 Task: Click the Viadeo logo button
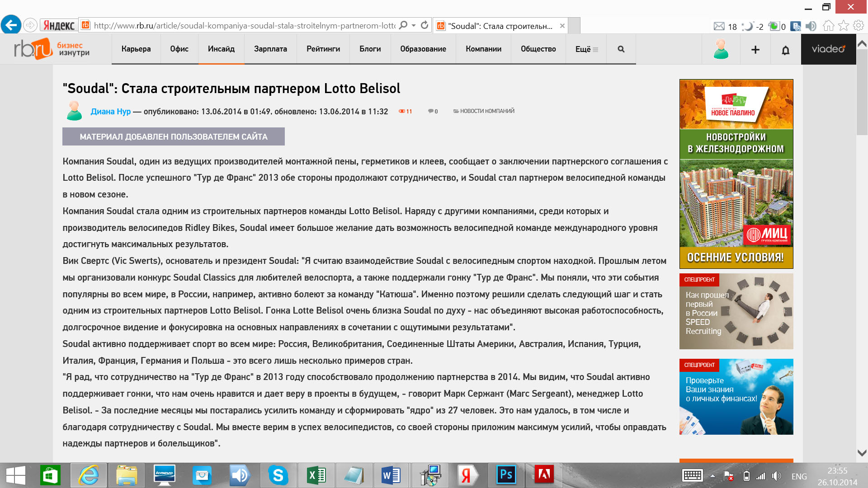828,49
